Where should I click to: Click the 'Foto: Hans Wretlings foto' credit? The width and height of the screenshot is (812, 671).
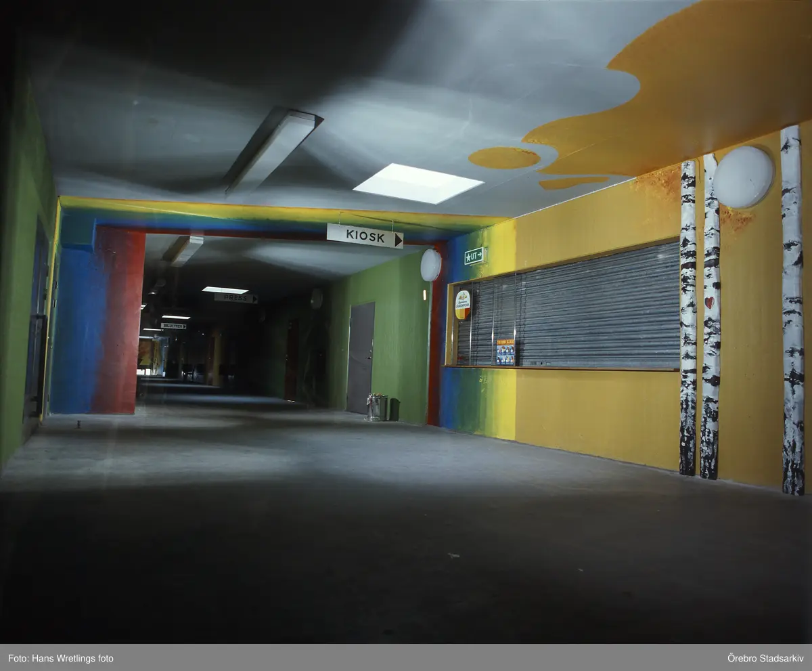[x=61, y=658]
